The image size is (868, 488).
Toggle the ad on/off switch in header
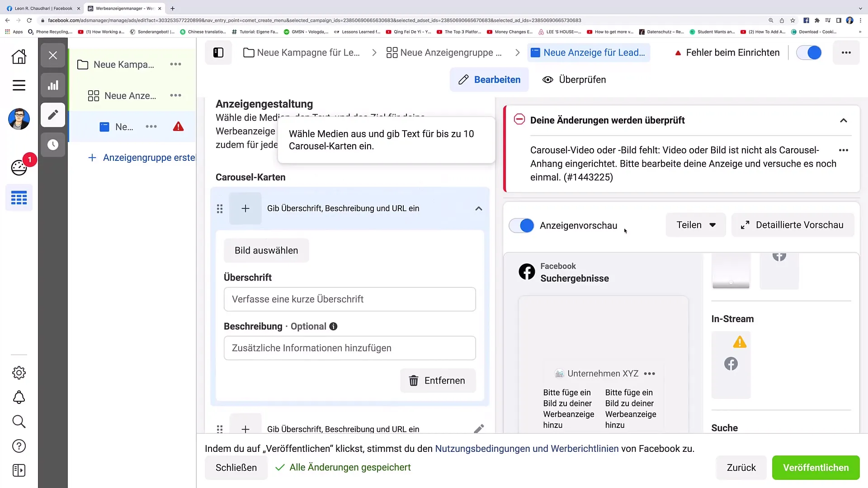point(809,52)
